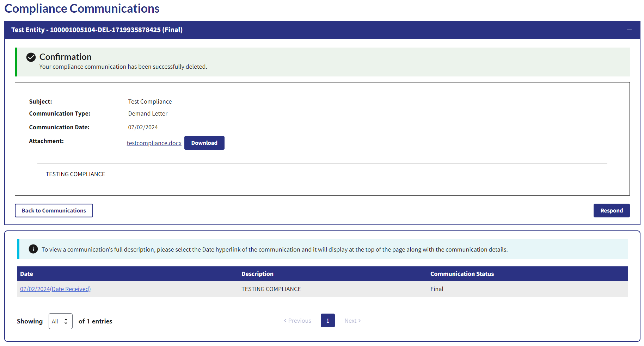Image resolution: width=644 pixels, height=346 pixels.
Task: Click the Description column header
Action: pos(257,274)
